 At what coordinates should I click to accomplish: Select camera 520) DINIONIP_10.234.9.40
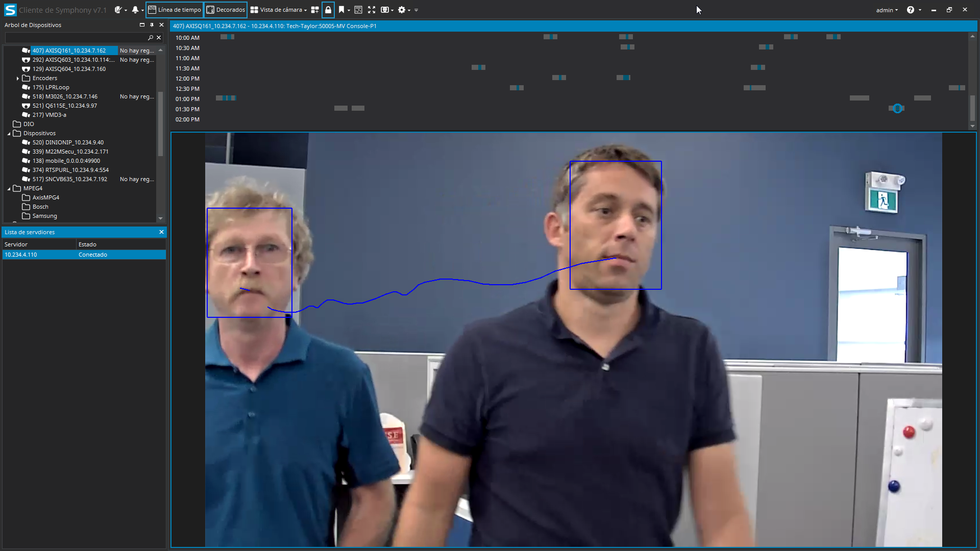tap(68, 142)
